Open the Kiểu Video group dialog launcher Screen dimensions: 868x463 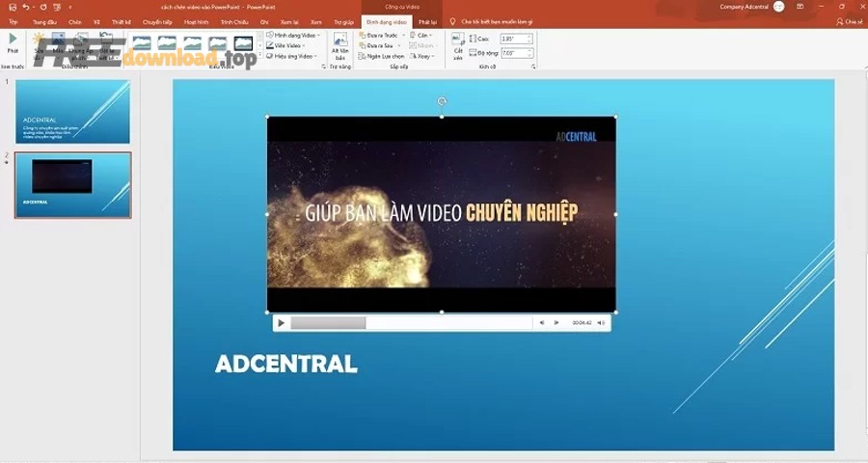click(x=323, y=67)
